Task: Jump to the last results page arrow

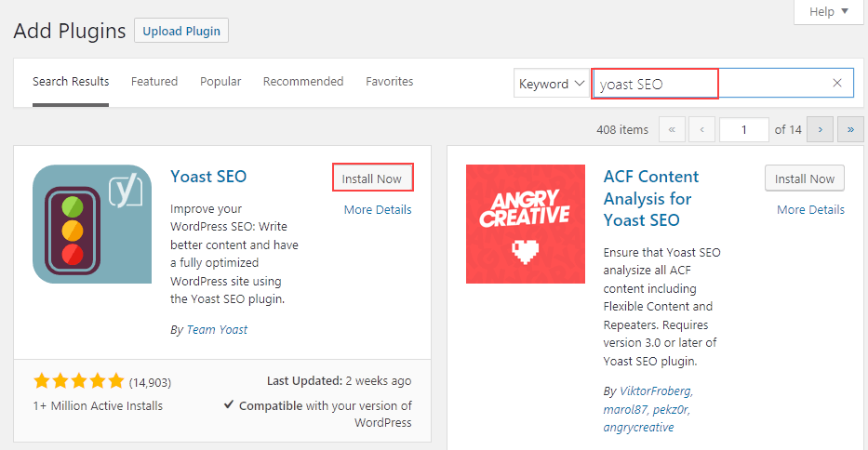Action: pyautogui.click(x=850, y=129)
